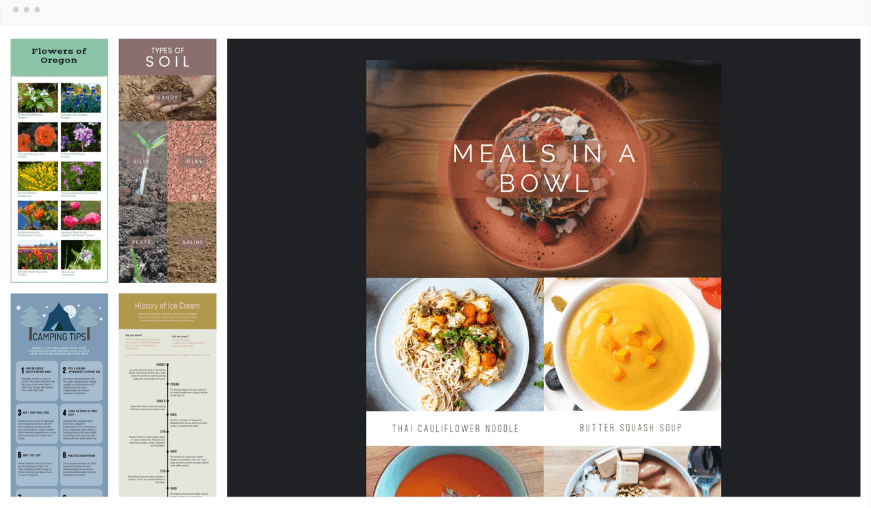Viewport: 871px width, 508px height.
Task: Select the Thai cauliflower noodle photo
Action: [x=455, y=344]
